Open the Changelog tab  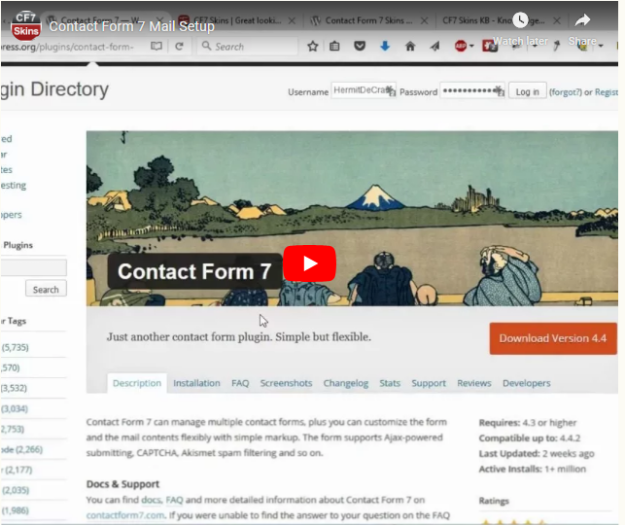(x=346, y=383)
